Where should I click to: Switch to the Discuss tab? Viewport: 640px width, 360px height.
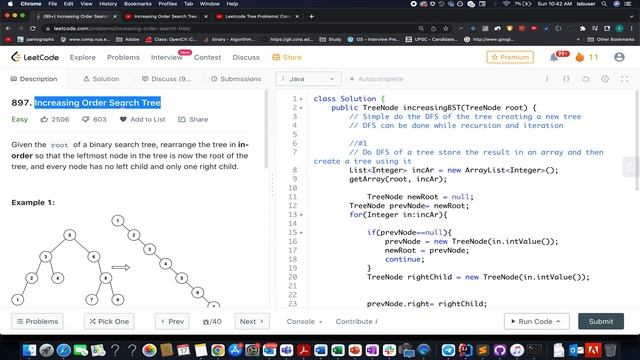[x=166, y=79]
